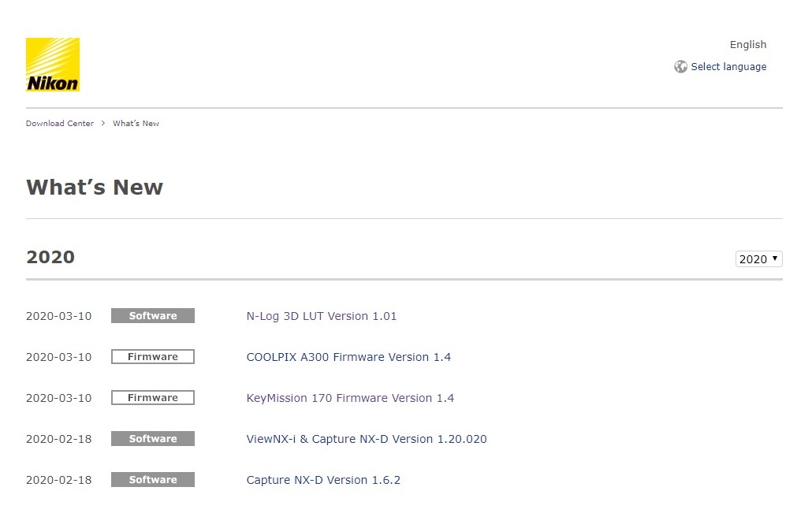Open COOLPIX A300 Firmware Version 1.4
812x528 pixels.
tap(348, 357)
